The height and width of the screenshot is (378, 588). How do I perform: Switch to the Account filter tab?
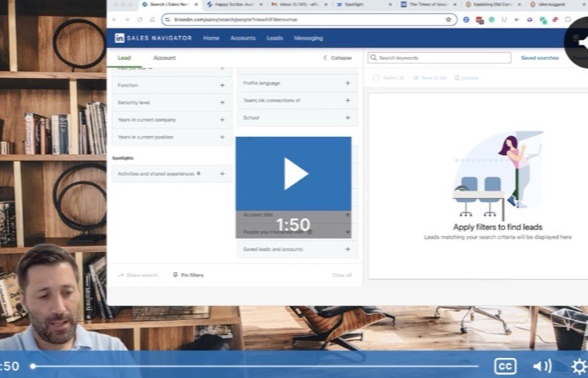click(165, 58)
